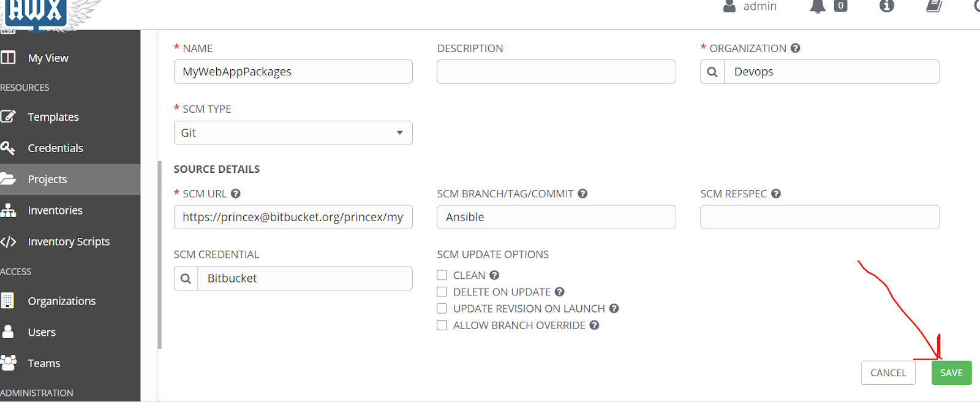This screenshot has height=402, width=980.
Task: Show help for the SCM URL field
Action: [236, 194]
